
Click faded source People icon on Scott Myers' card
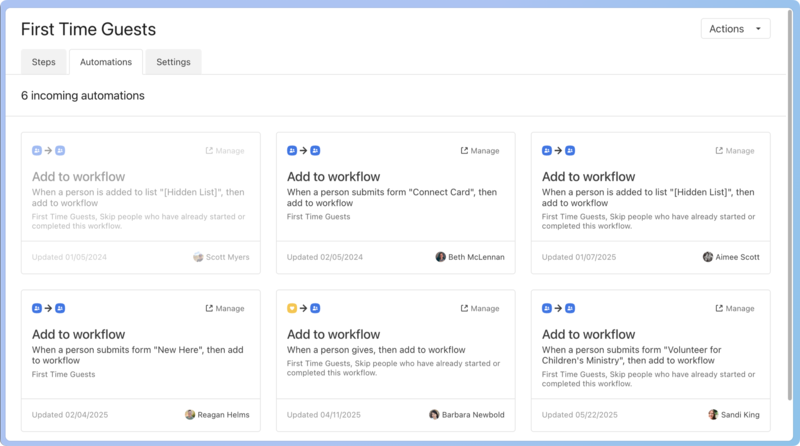37,151
